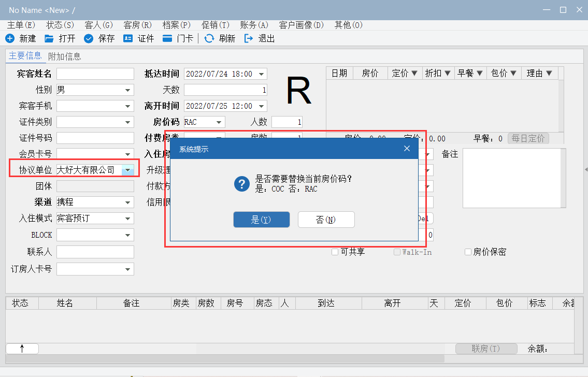Click the 定价 column filter arrow in rate grid
Image resolution: width=588 pixels, height=377 pixels.
414,73
